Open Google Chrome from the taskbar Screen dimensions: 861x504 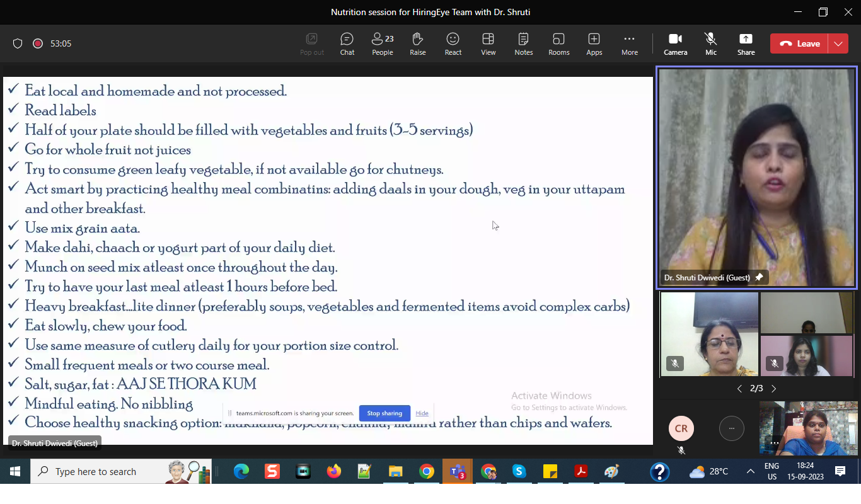pyautogui.click(x=427, y=471)
